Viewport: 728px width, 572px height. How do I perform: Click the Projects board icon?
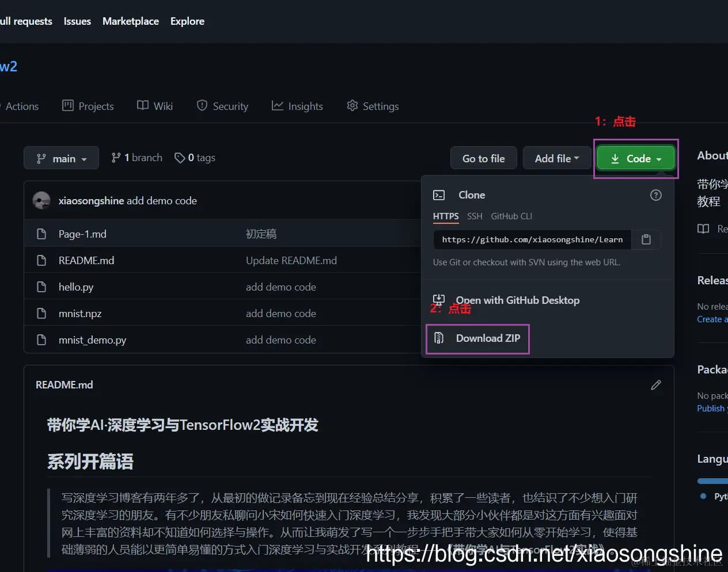coord(68,105)
